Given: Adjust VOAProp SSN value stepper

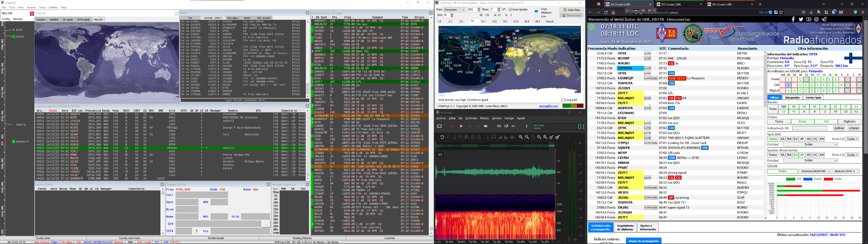Looking at the screenshot, I should (452, 15).
